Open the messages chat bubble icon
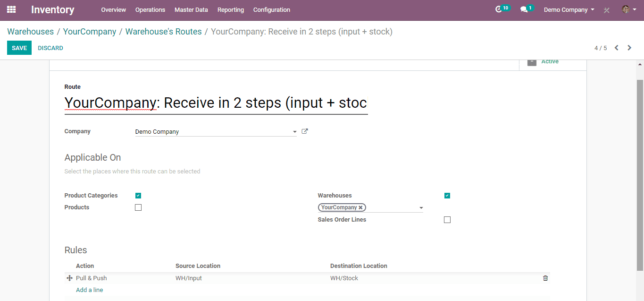 click(527, 9)
